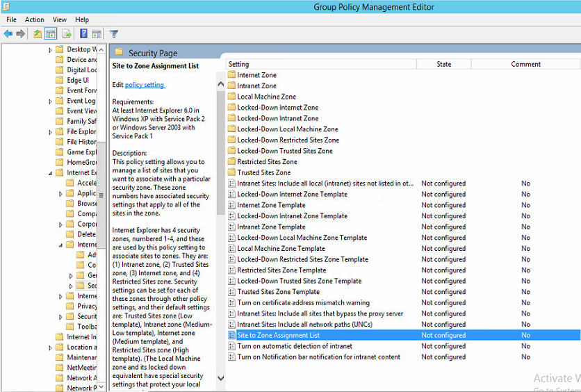Viewport: 581px width, 392px height.
Task: Select Locked-Down Trusted Sites Zone folder entry
Action: pyautogui.click(x=284, y=151)
